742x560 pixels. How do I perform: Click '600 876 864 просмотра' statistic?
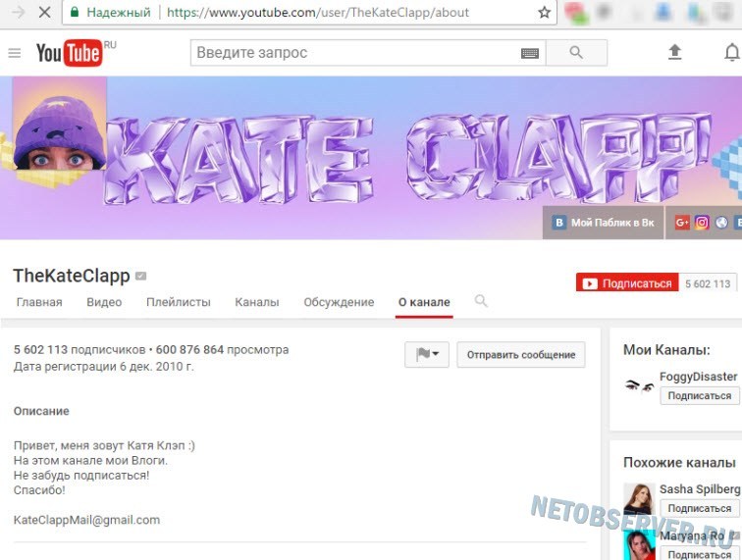coord(222,350)
